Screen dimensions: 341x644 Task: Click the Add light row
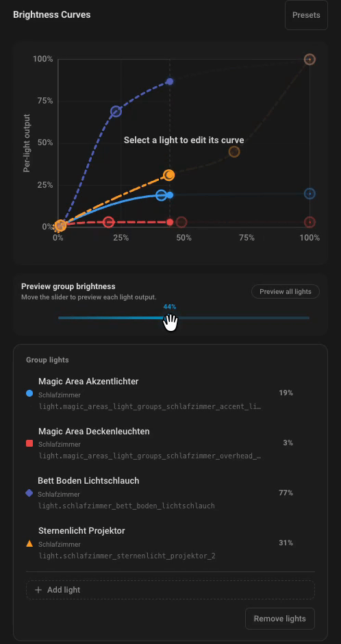[x=170, y=590]
